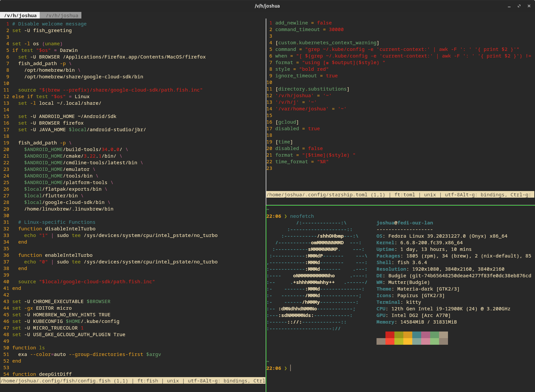
Task: Click '# Linux-specific Functions' comment
Action: [57, 222]
